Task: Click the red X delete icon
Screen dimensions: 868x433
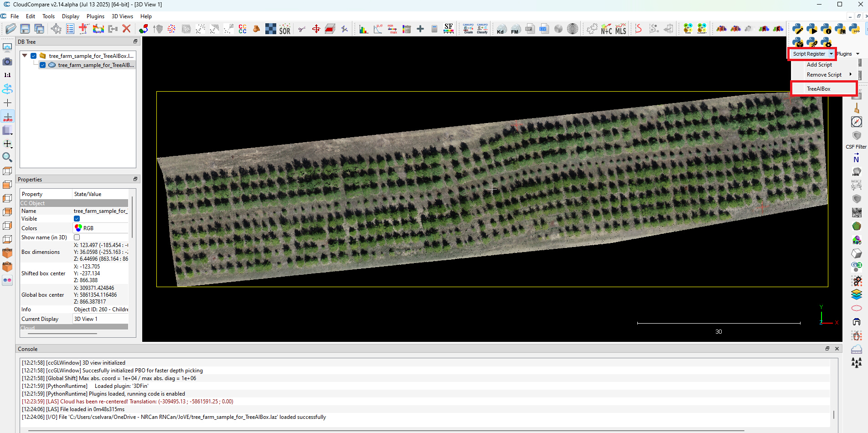Action: coord(127,29)
